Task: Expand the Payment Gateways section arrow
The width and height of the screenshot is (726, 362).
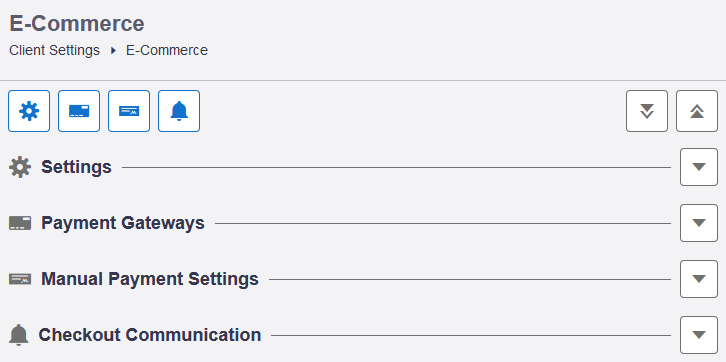Action: point(699,223)
